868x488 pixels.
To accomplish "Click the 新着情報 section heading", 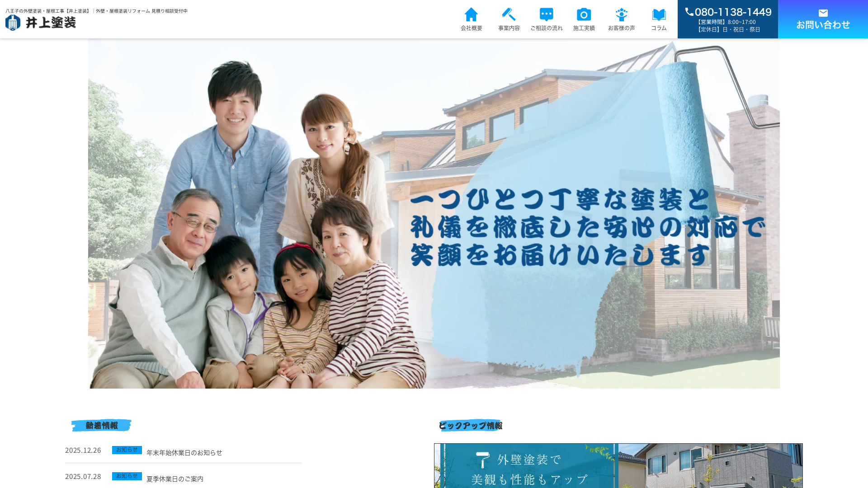I will click(100, 425).
